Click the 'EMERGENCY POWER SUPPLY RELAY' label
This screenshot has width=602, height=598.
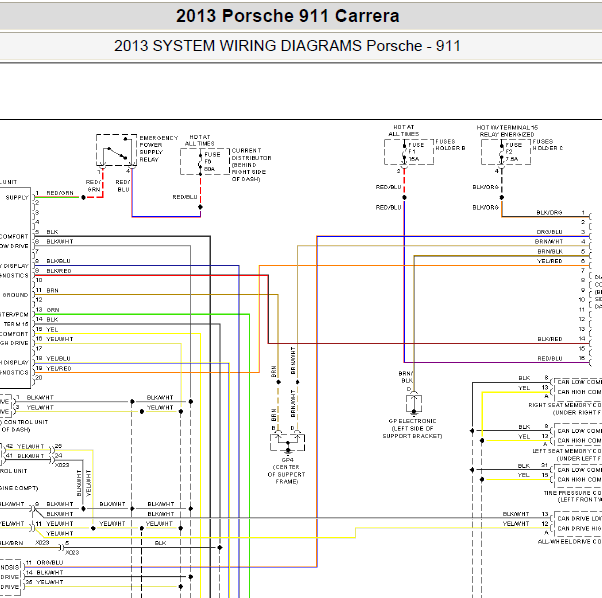159,149
